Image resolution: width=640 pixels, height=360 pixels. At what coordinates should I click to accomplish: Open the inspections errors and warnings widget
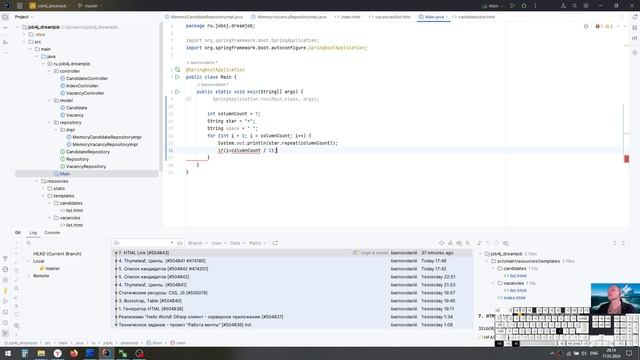[604, 26]
